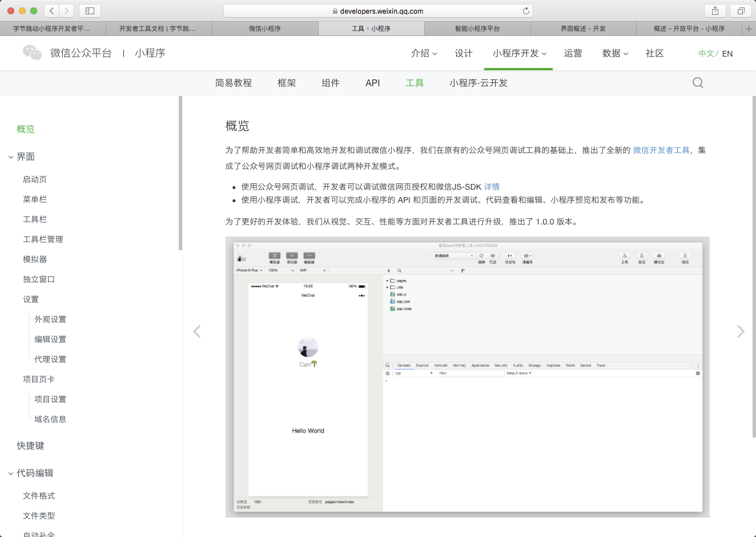Image resolution: width=756 pixels, height=537 pixels.
Task: Open 设置 sidebar item
Action: click(x=31, y=299)
